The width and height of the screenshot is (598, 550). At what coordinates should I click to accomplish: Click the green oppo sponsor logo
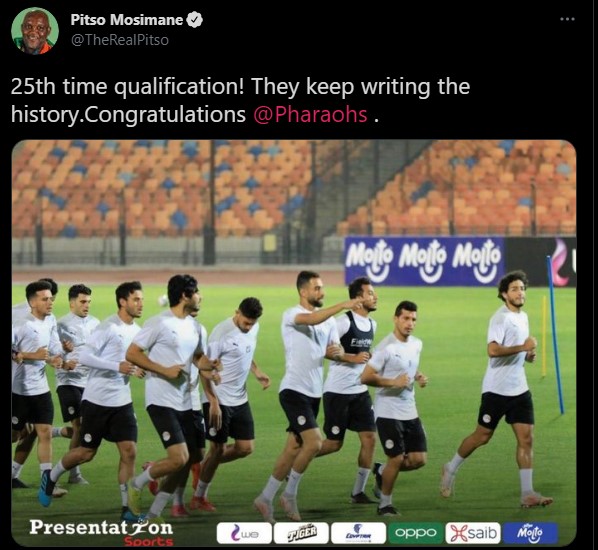point(416,533)
